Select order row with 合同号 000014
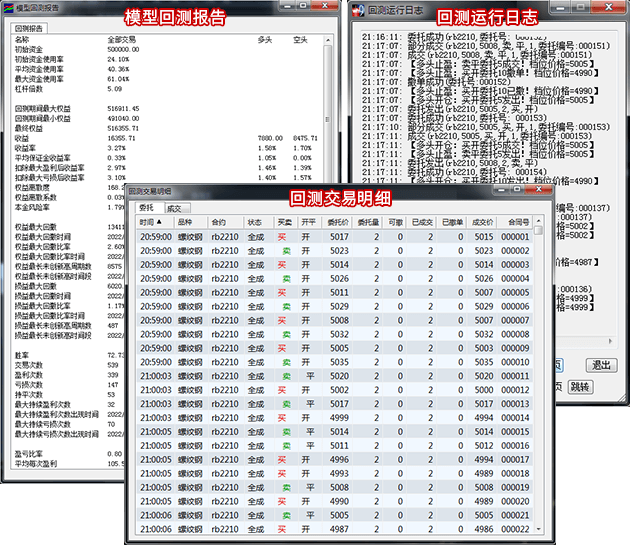This screenshot has height=546, width=630. pos(335,418)
